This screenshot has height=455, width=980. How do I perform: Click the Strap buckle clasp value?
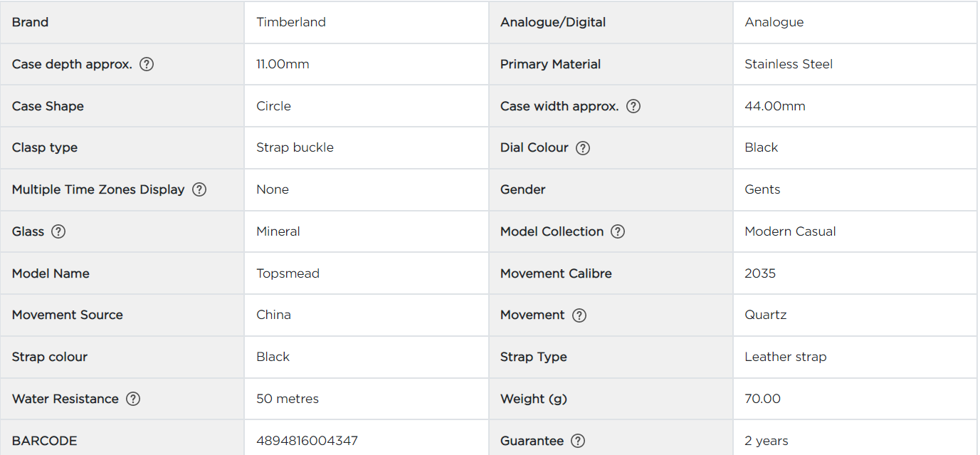(x=295, y=147)
